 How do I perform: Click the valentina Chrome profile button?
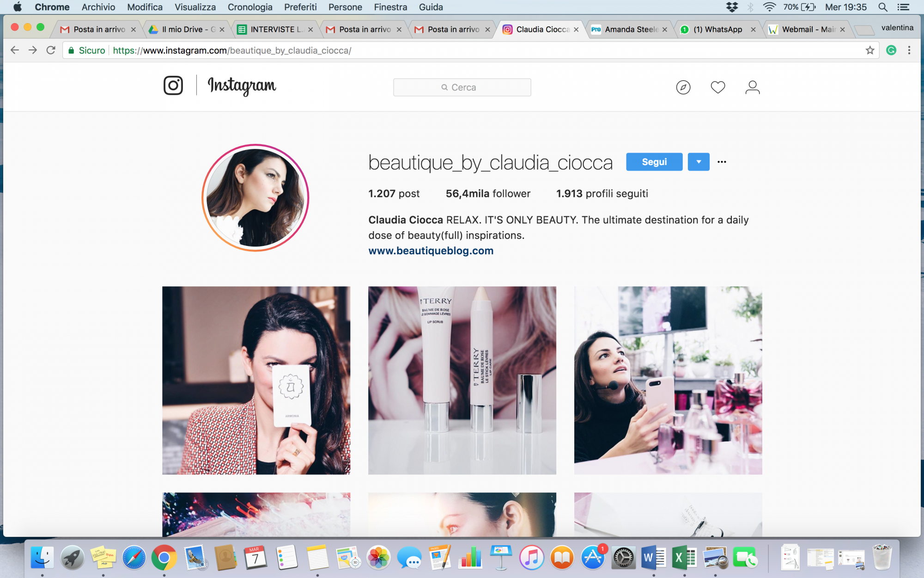pos(897,28)
